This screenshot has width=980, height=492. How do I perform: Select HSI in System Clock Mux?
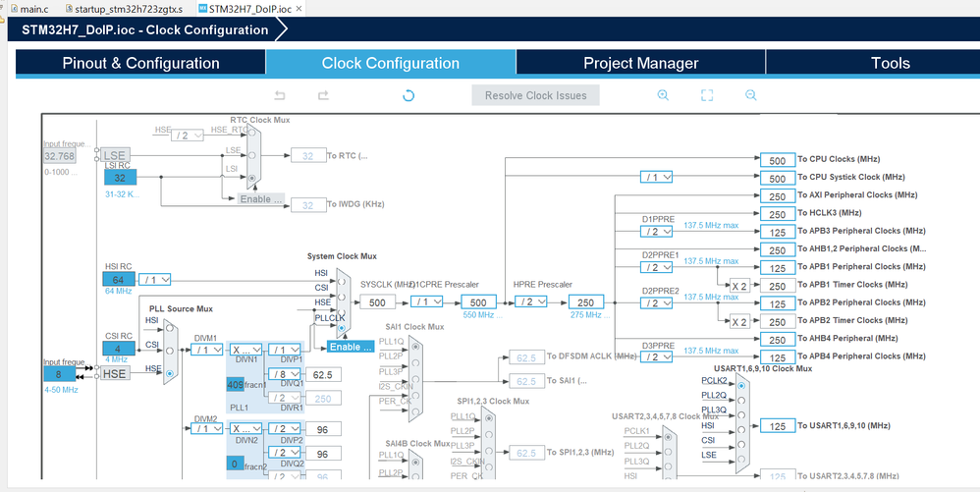tap(342, 282)
